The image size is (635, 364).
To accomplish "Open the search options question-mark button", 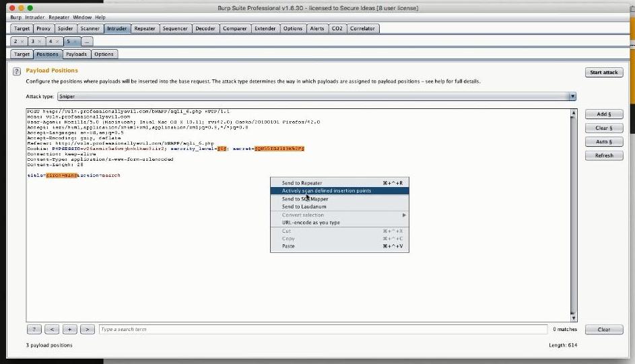I will pos(34,329).
